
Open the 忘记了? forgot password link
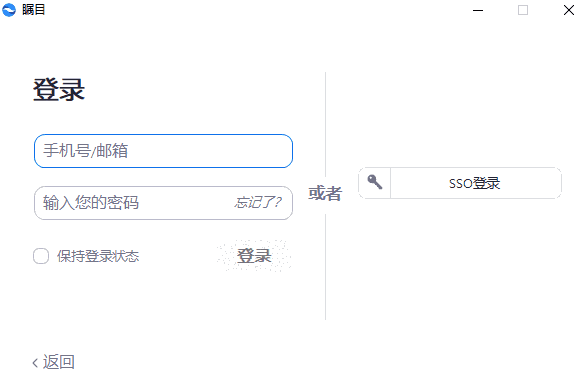[x=258, y=203]
